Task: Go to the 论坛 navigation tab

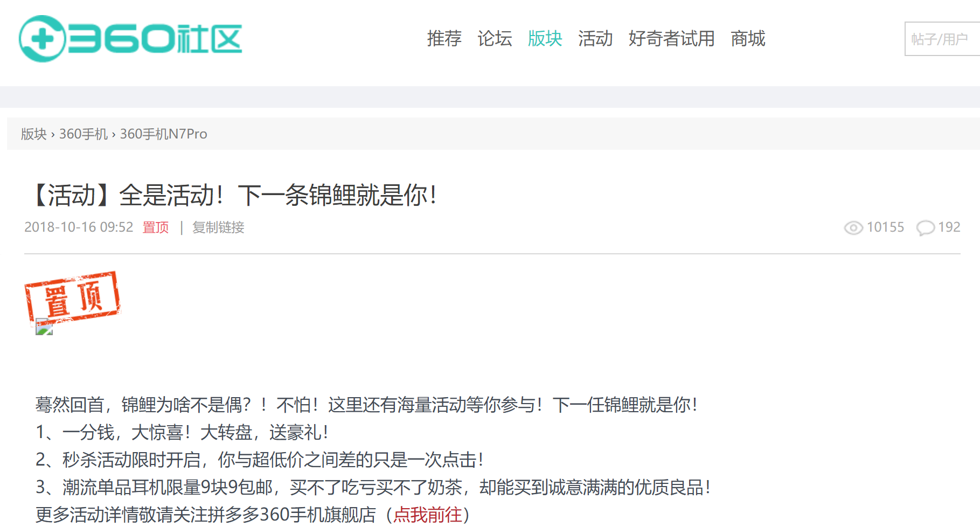Action: point(494,39)
